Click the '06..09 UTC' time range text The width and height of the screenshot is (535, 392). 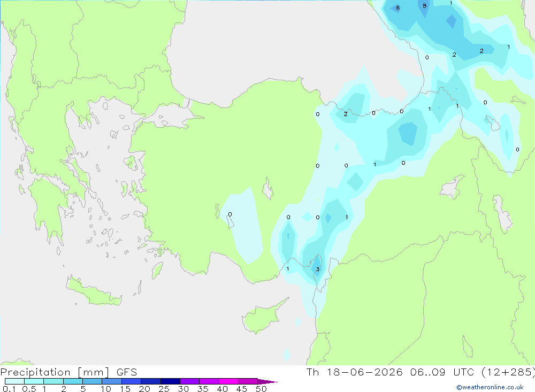coord(442,372)
